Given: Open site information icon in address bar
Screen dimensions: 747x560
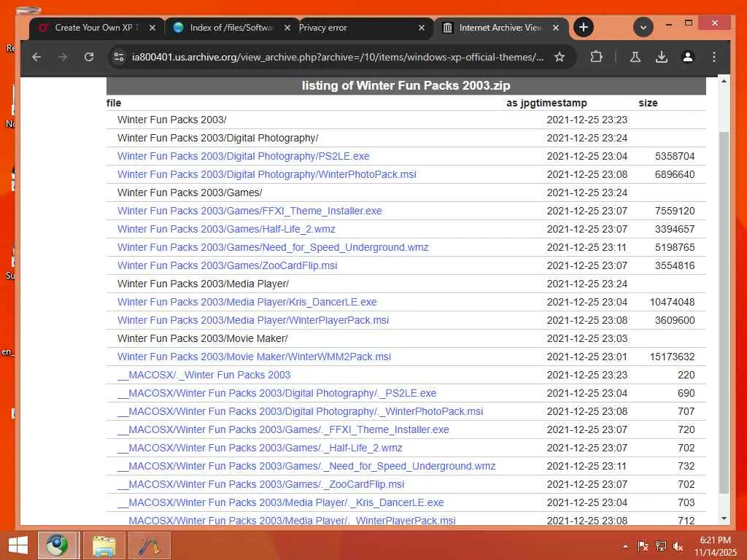Looking at the screenshot, I should pos(119,57).
